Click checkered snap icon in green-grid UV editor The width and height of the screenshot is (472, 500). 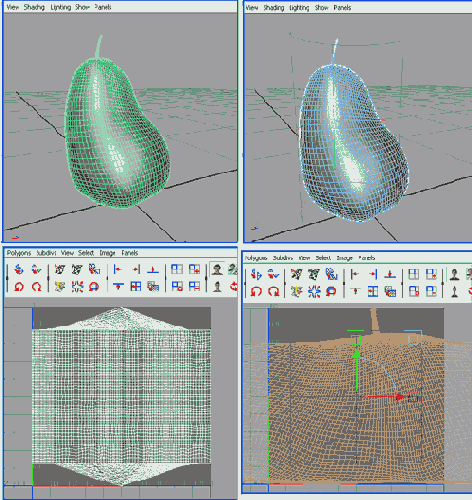click(153, 286)
